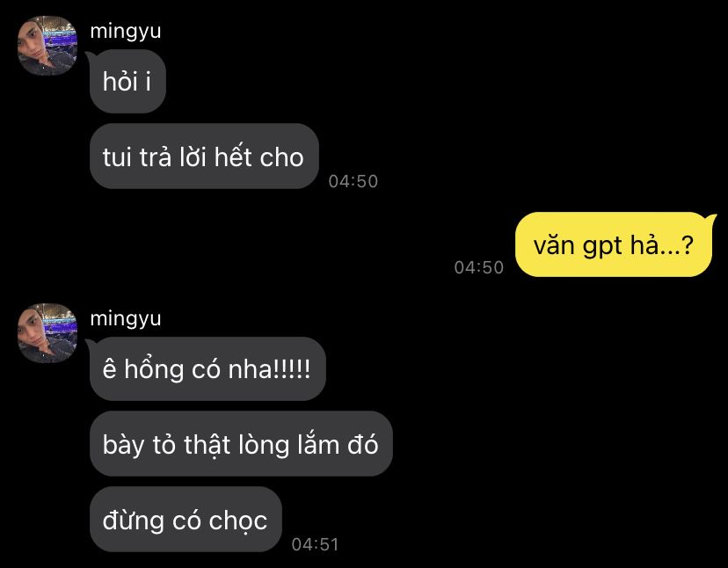Tap mingyu's avatar next to "ê hổng có nha!!!!!"
This screenshot has width=728, height=568.
[47, 333]
